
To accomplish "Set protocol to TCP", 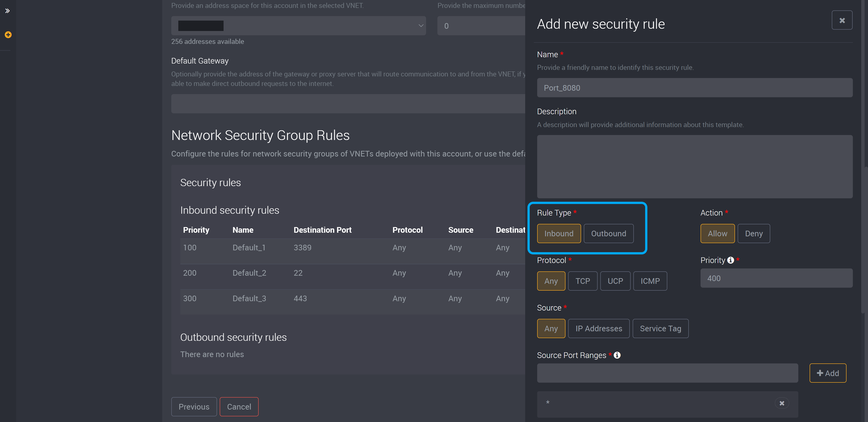I will (x=583, y=281).
